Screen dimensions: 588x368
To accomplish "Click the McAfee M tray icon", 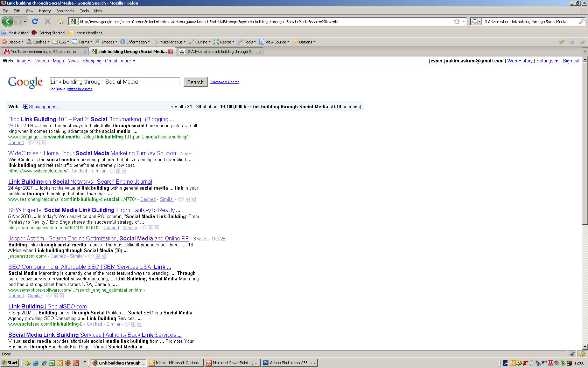I will (551, 363).
